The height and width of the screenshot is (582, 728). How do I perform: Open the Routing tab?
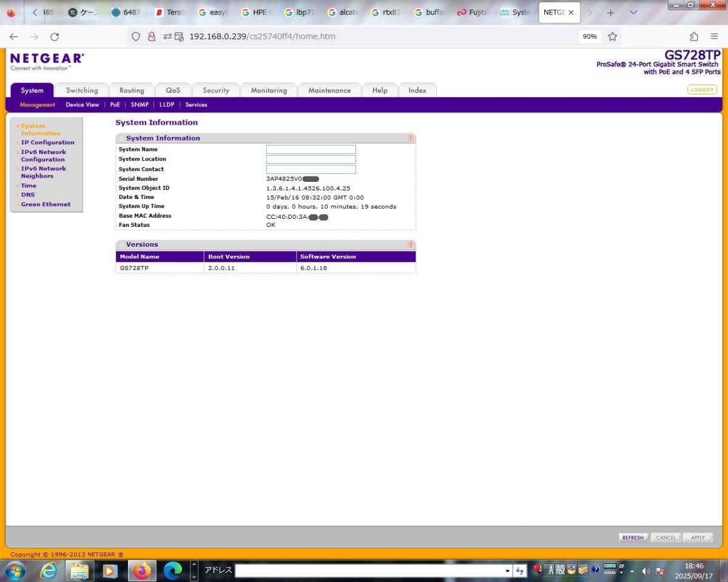pos(132,90)
